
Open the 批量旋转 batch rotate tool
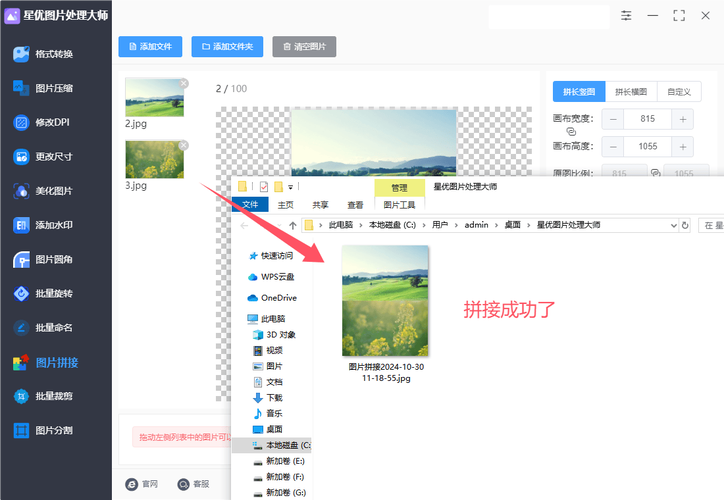44,294
